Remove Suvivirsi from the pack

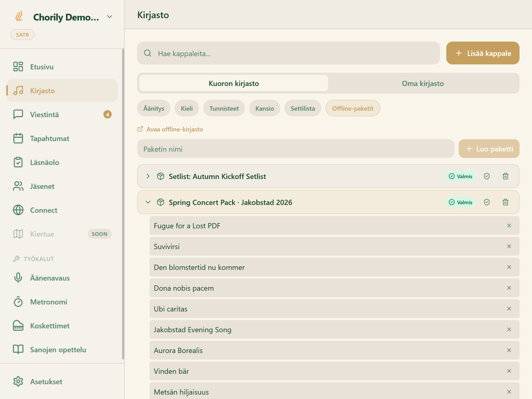(509, 246)
